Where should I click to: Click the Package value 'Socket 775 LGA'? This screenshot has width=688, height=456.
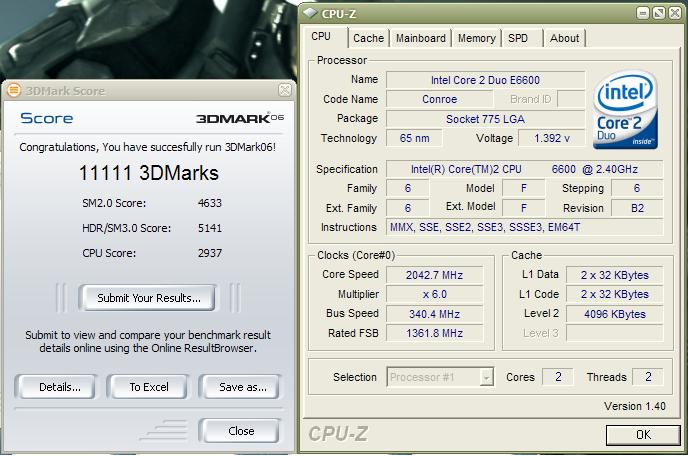tap(485, 119)
